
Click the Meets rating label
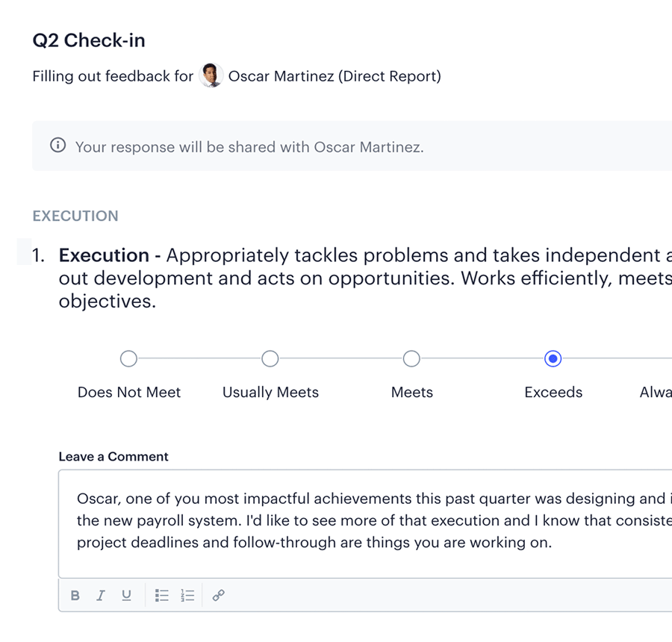click(x=411, y=392)
